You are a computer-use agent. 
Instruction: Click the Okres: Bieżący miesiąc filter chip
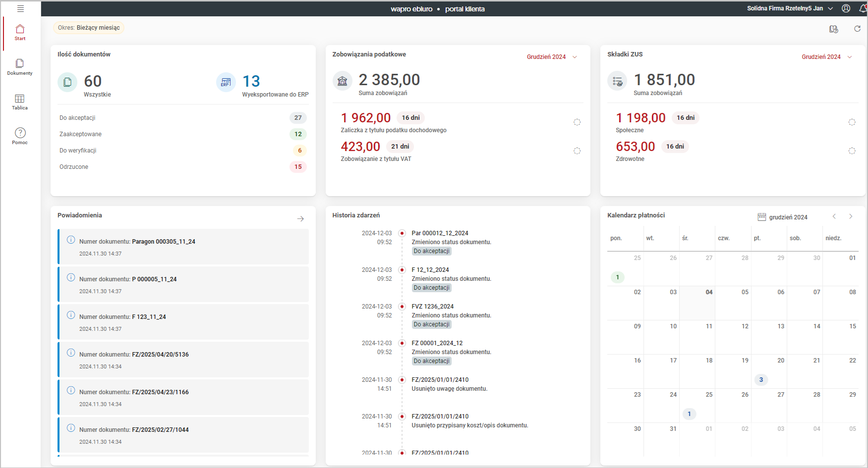coord(89,28)
